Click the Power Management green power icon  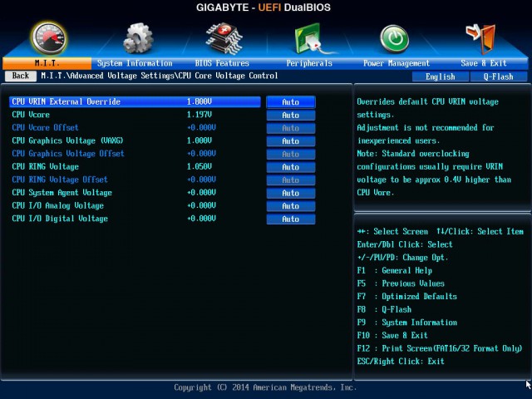(394, 39)
